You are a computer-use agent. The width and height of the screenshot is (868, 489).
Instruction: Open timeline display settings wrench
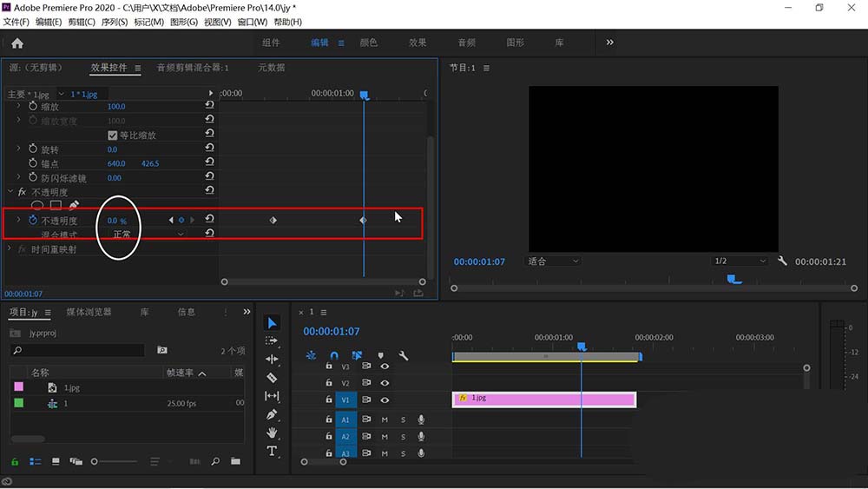(403, 355)
